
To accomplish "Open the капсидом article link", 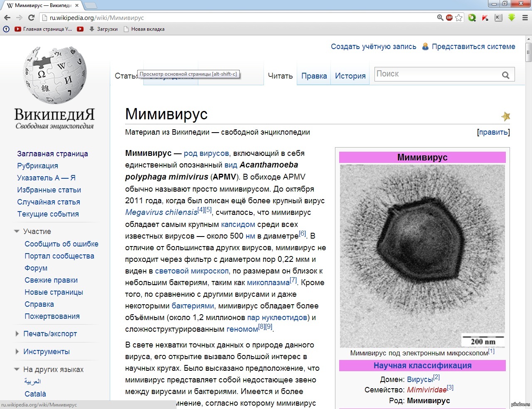I will click(238, 224).
